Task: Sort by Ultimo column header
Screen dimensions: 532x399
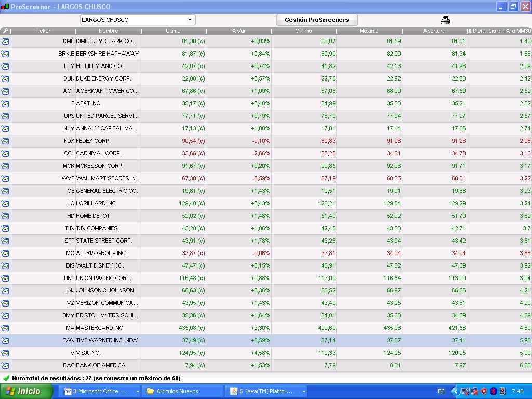Action: pos(173,31)
